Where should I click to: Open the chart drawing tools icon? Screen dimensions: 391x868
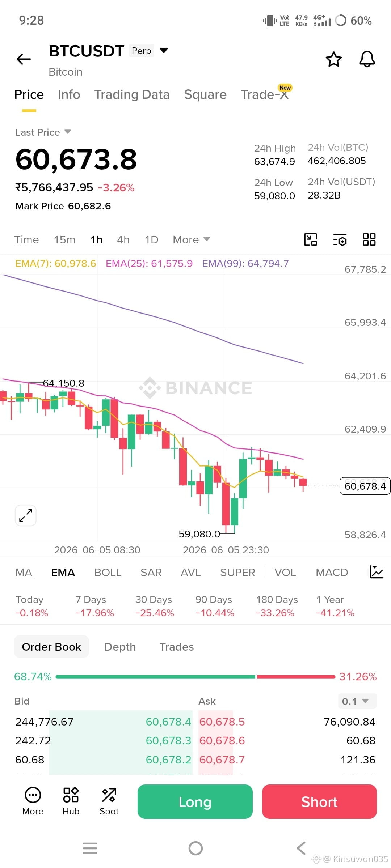click(x=310, y=239)
